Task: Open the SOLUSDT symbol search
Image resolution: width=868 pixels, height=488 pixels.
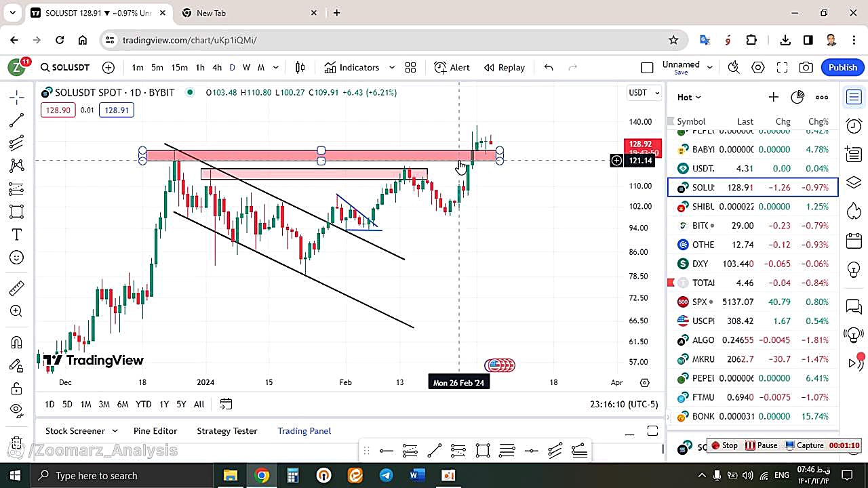Action: point(65,67)
